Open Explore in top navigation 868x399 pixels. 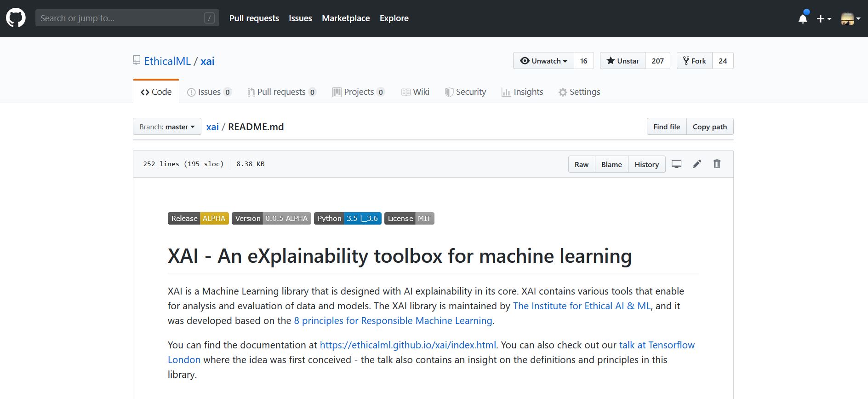pos(394,18)
